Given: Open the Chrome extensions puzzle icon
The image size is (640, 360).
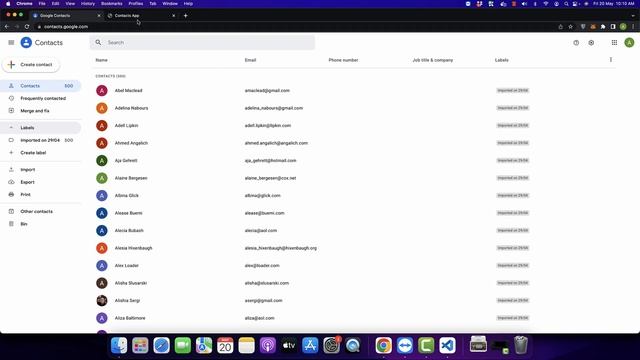Looking at the screenshot, I should [x=603, y=27].
